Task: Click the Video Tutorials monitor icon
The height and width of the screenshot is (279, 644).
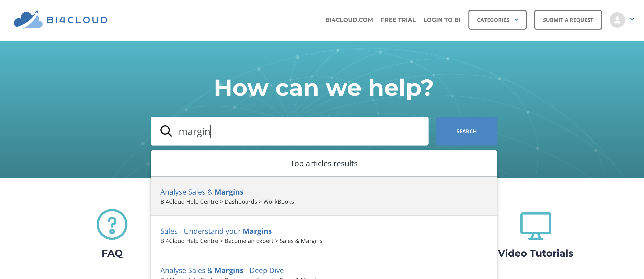Action: 536,226
